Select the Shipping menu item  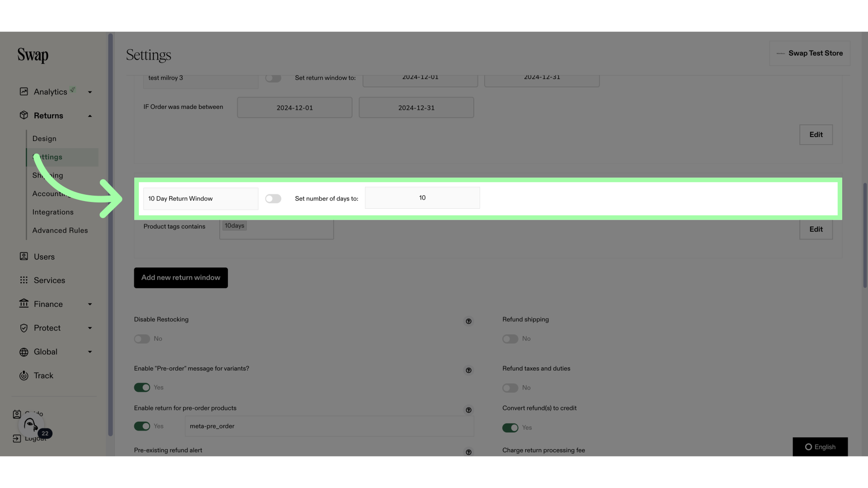[47, 175]
